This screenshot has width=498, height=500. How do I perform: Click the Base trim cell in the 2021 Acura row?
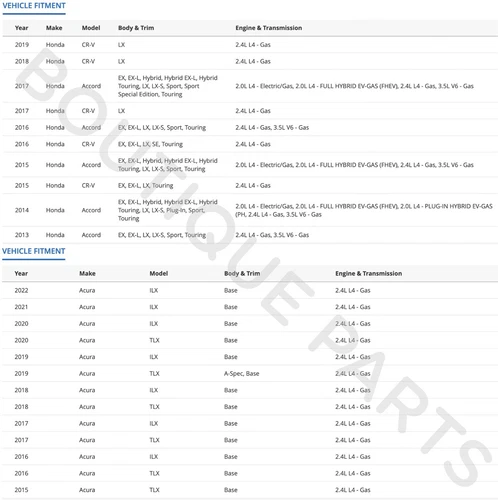click(231, 307)
